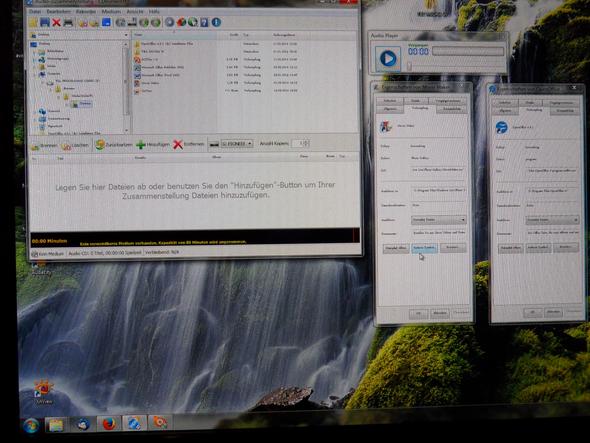Open the Datei menu
Screen dimensions: 590x443
[35, 12]
